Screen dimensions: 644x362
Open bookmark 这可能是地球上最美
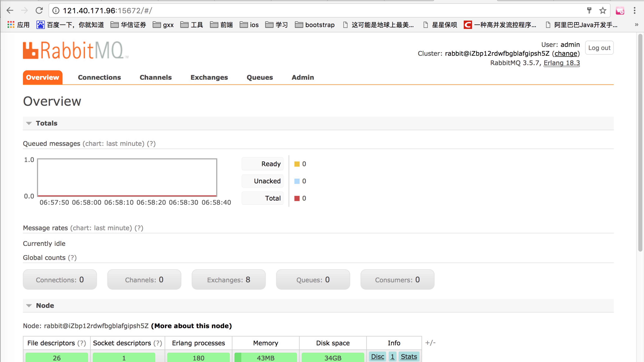[x=378, y=25]
